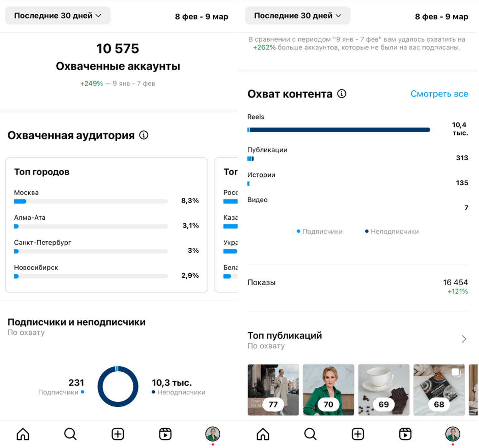Screen dimensions: 479x448
Task: Open the coffee cup thumbnail with 69
Action: pos(384,390)
